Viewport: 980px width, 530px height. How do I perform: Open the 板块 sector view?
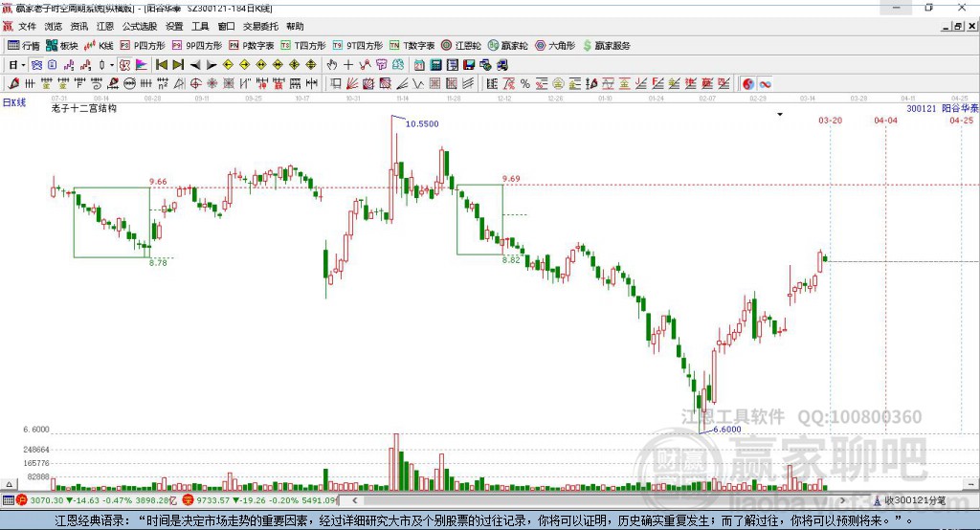pos(61,46)
